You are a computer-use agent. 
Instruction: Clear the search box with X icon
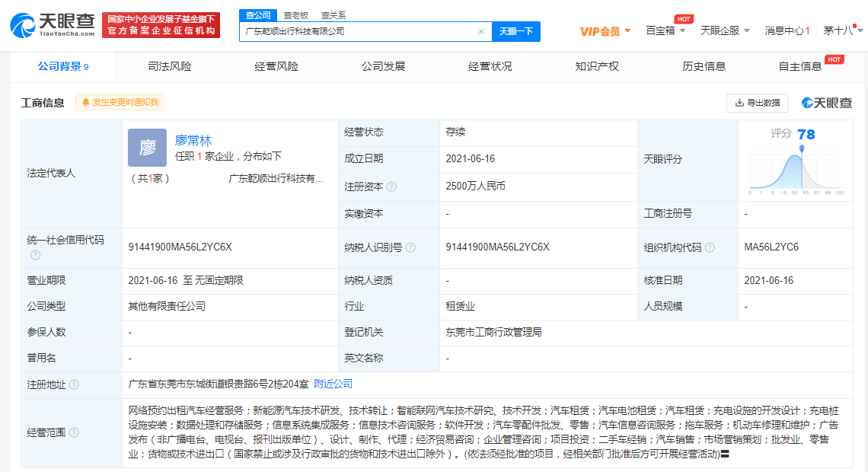(481, 31)
